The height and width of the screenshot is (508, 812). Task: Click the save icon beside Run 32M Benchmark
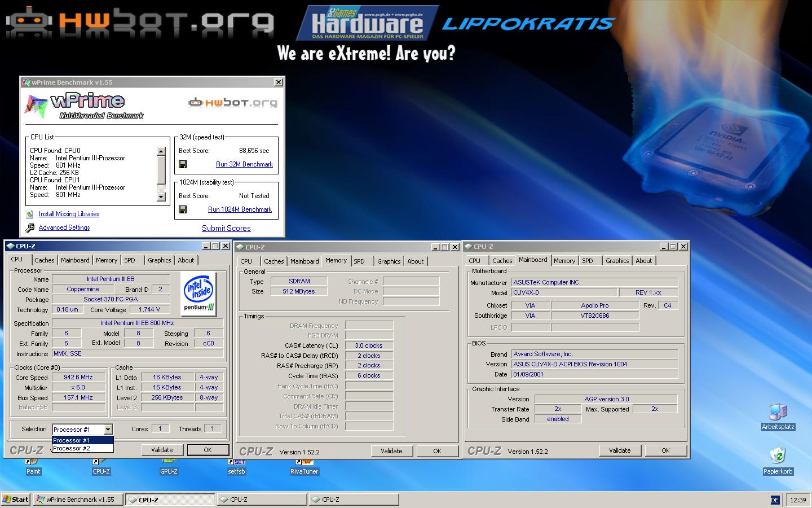click(x=183, y=164)
